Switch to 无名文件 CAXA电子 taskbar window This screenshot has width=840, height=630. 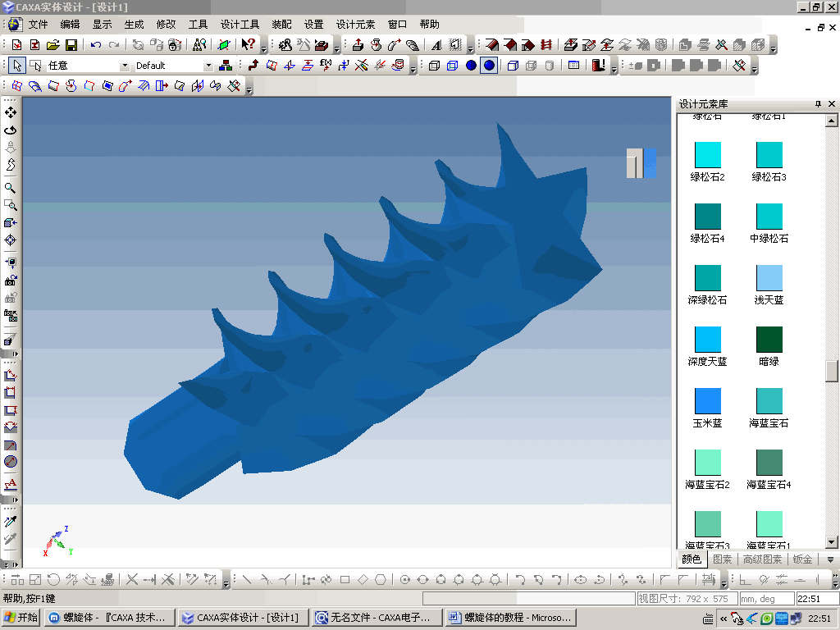tap(377, 618)
